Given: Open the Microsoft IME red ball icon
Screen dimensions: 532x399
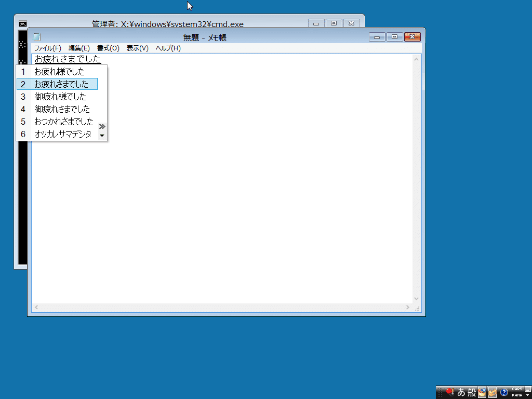Looking at the screenshot, I should pos(450,392).
